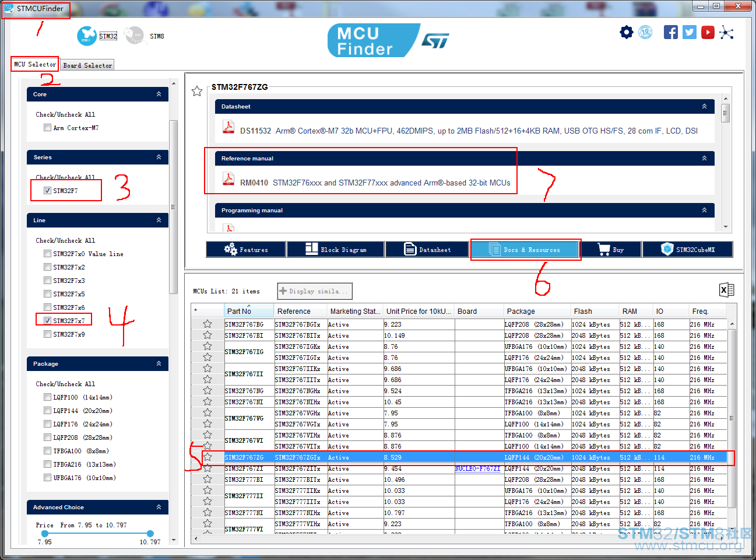Click Check/Uncheck All in the Package panel
Screen dimensions: 756x560
point(65,384)
